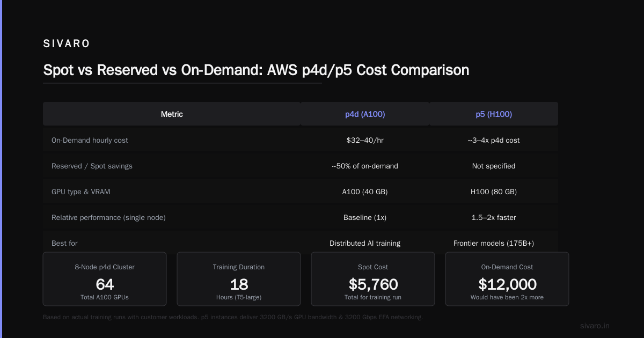Click the 8-Node p4d Cluster card title
The height and width of the screenshot is (338, 644).
coord(105,267)
